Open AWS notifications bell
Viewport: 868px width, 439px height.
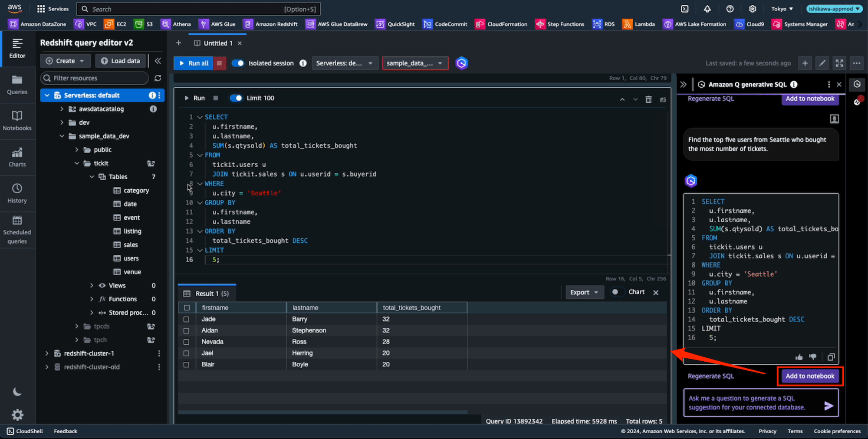[707, 9]
